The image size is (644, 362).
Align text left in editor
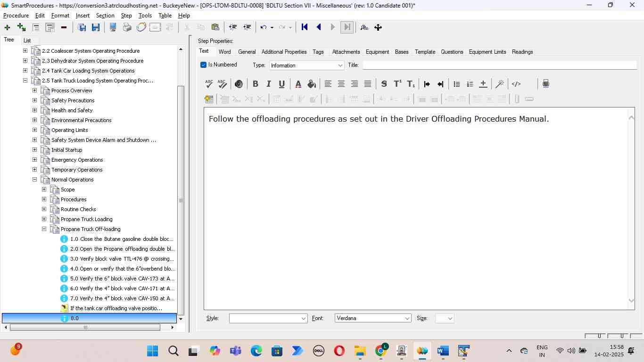coord(328,84)
